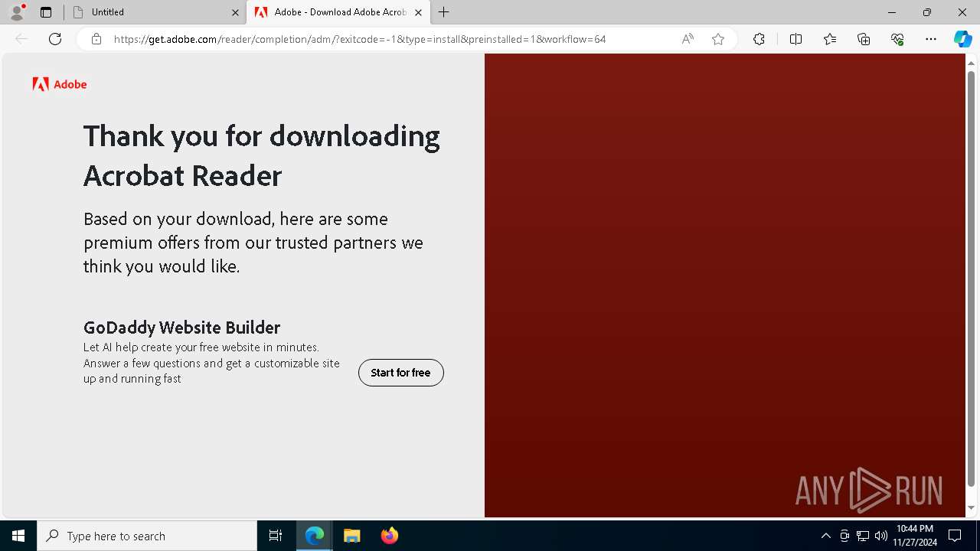Open the Edge profile icon
980x551 pixels.
click(x=17, y=12)
